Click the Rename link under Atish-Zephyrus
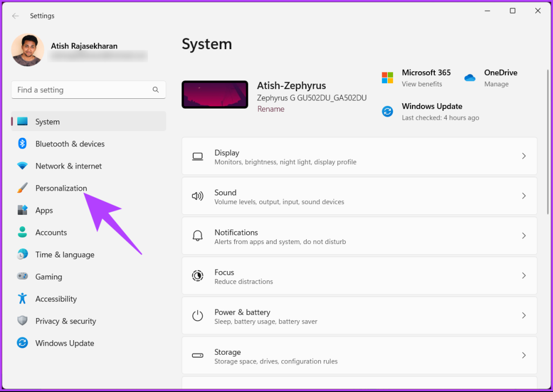 [x=271, y=109]
